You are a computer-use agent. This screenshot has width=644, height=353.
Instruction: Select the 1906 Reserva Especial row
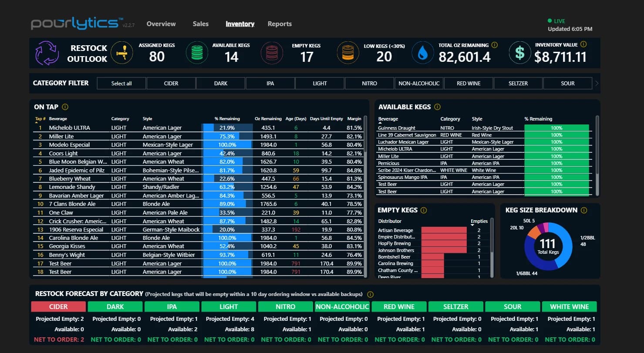click(199, 229)
